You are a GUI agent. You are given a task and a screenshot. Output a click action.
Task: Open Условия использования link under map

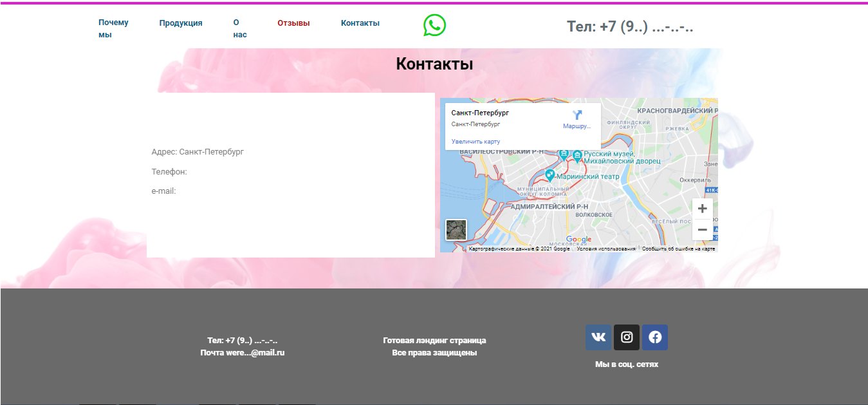coord(606,249)
